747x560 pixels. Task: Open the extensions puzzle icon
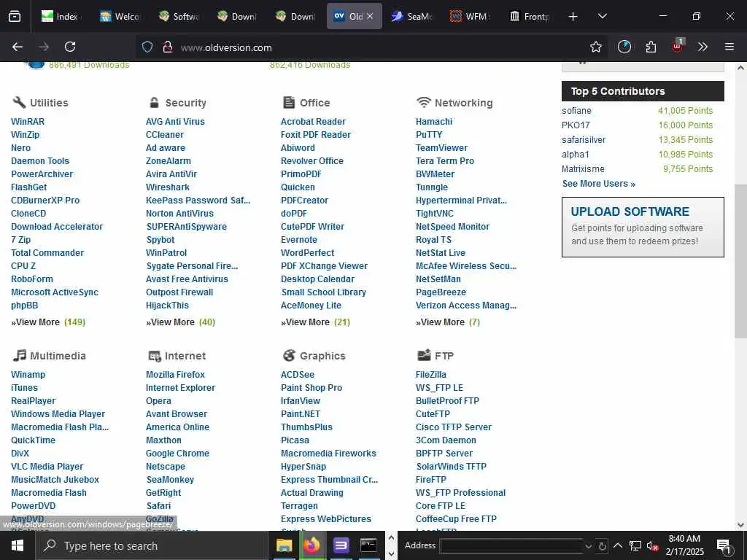(651, 47)
